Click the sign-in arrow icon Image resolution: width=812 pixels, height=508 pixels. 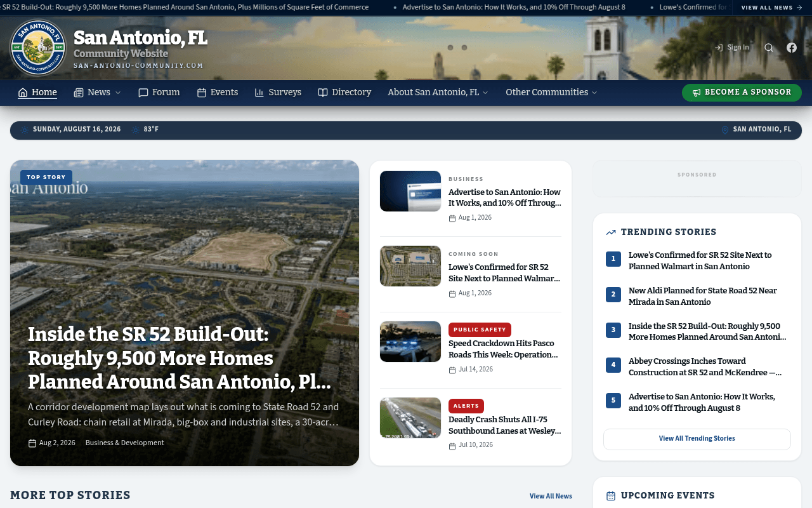click(x=719, y=48)
